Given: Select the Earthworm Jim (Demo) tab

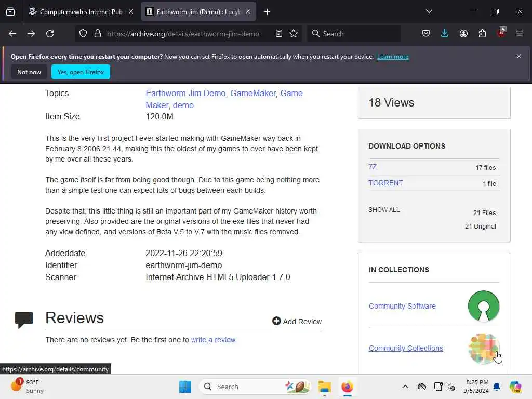Looking at the screenshot, I should pyautogui.click(x=198, y=12).
